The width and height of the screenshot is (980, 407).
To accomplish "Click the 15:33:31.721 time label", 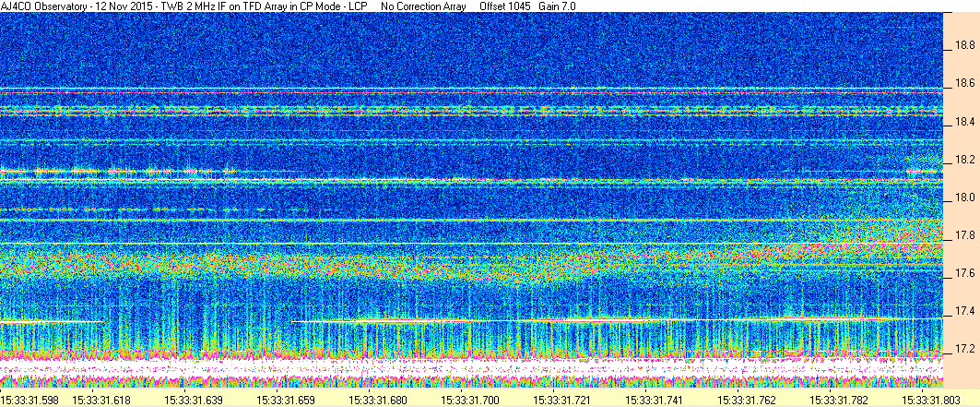I will 560,399.
